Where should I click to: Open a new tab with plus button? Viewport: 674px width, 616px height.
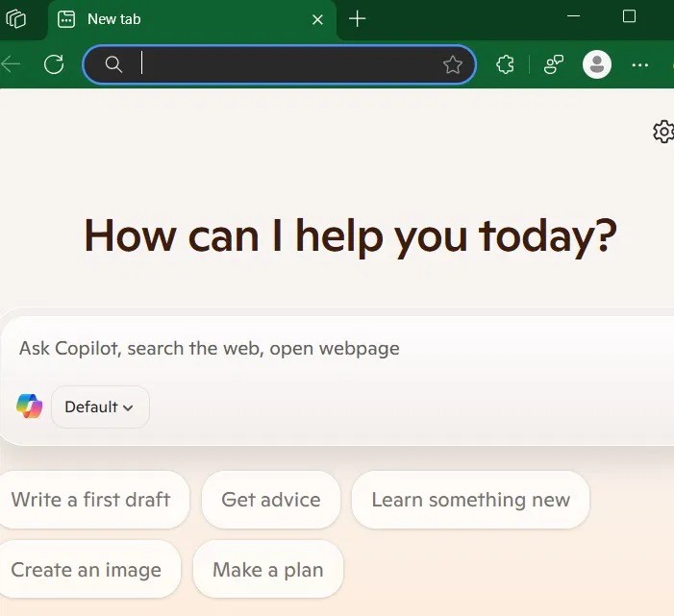pos(358,19)
